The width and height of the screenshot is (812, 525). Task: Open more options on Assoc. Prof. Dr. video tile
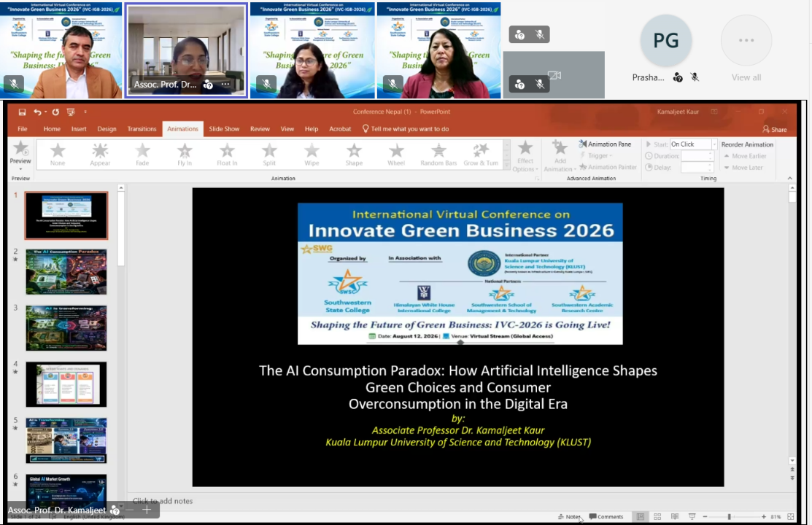coord(225,84)
